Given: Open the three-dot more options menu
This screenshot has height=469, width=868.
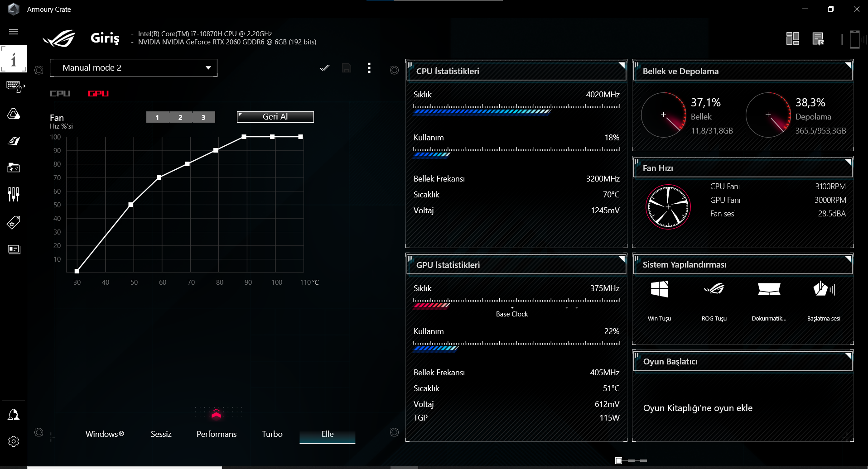Looking at the screenshot, I should click(x=369, y=68).
